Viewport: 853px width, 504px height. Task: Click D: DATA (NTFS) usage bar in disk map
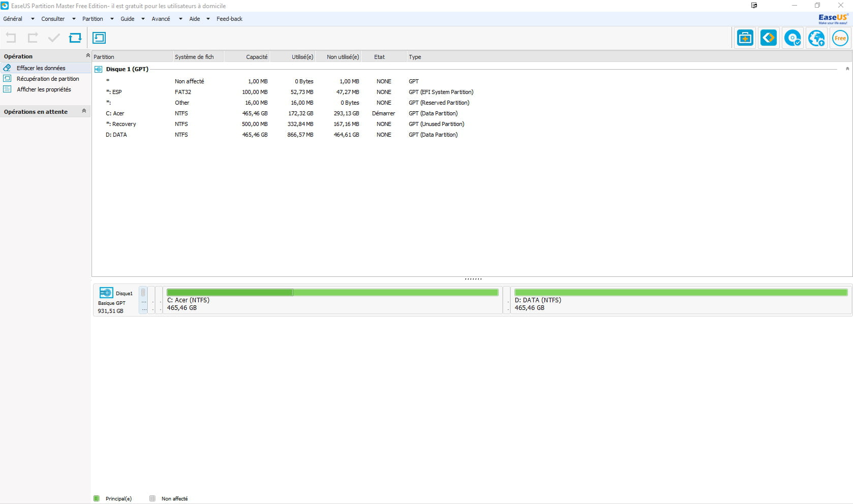tap(681, 292)
